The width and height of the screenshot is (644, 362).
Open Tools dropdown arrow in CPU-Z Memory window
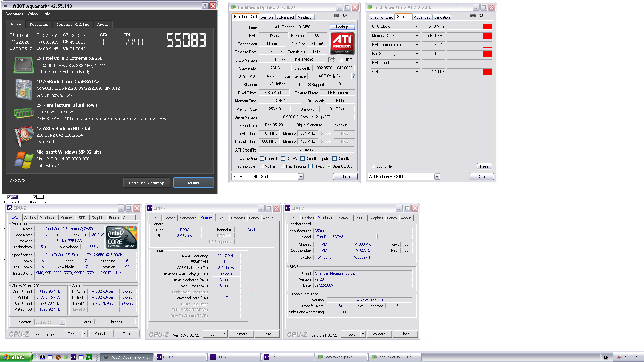[224, 334]
